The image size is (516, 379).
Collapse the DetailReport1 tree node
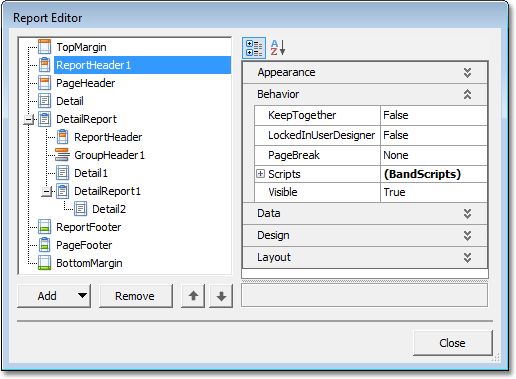click(47, 191)
